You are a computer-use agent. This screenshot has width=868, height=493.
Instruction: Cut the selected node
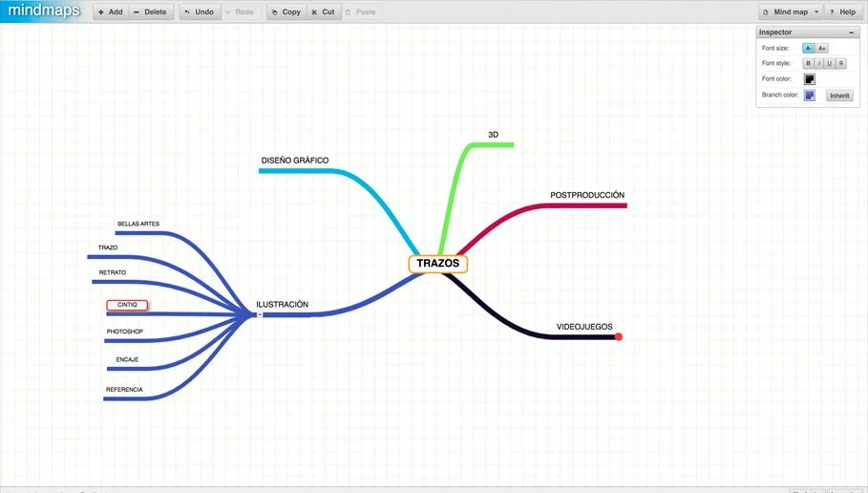pos(323,12)
